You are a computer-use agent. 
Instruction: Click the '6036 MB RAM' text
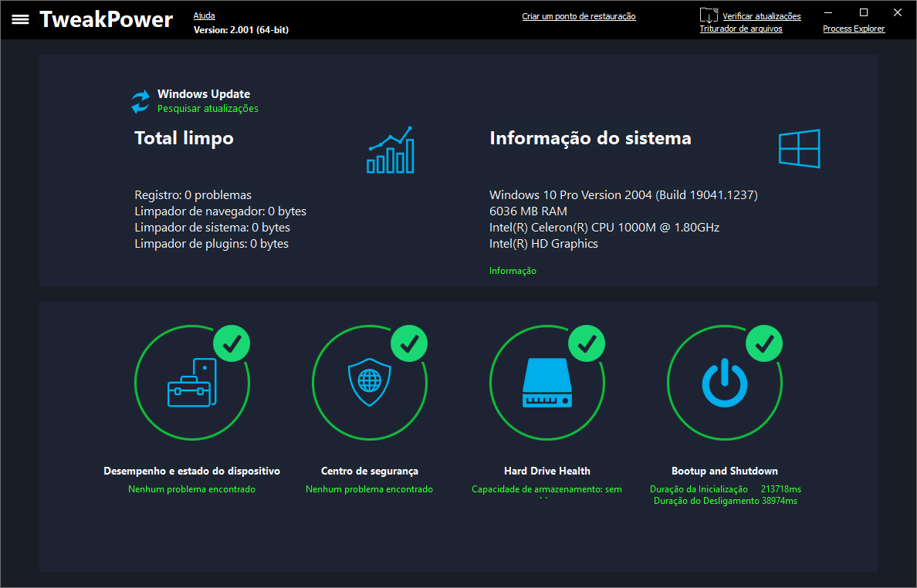[x=528, y=211]
